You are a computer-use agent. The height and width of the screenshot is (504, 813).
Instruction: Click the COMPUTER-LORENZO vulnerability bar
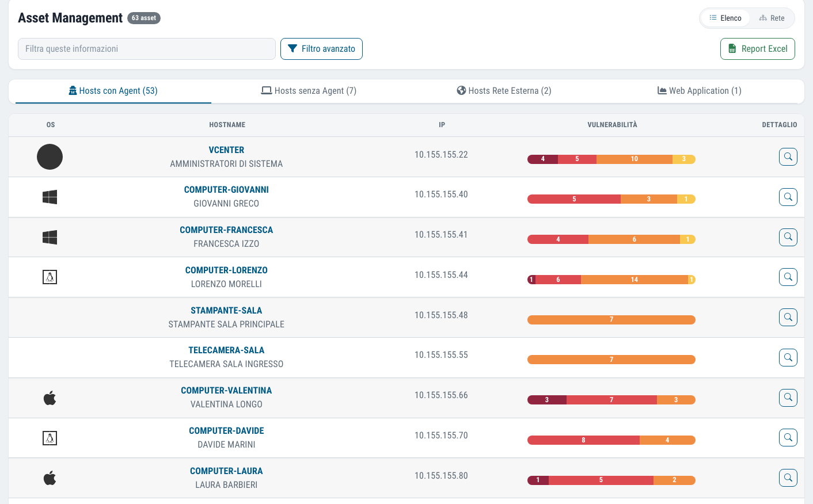pyautogui.click(x=611, y=280)
